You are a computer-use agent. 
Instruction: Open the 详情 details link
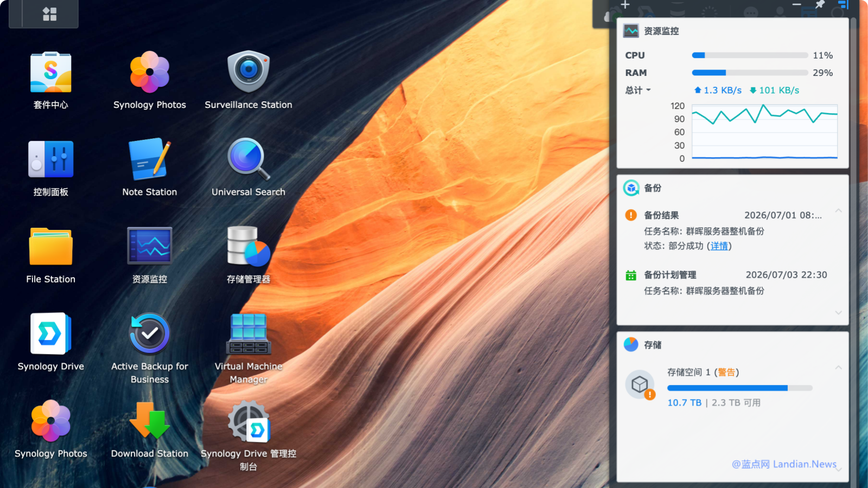(719, 246)
